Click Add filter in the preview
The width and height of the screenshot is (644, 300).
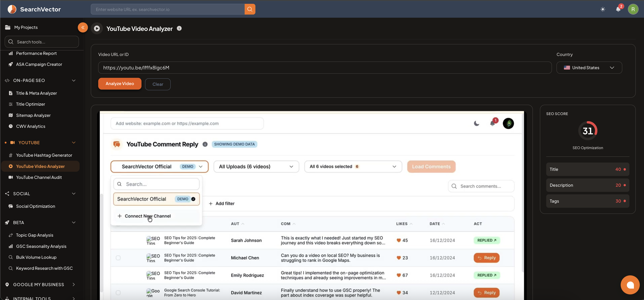click(222, 204)
